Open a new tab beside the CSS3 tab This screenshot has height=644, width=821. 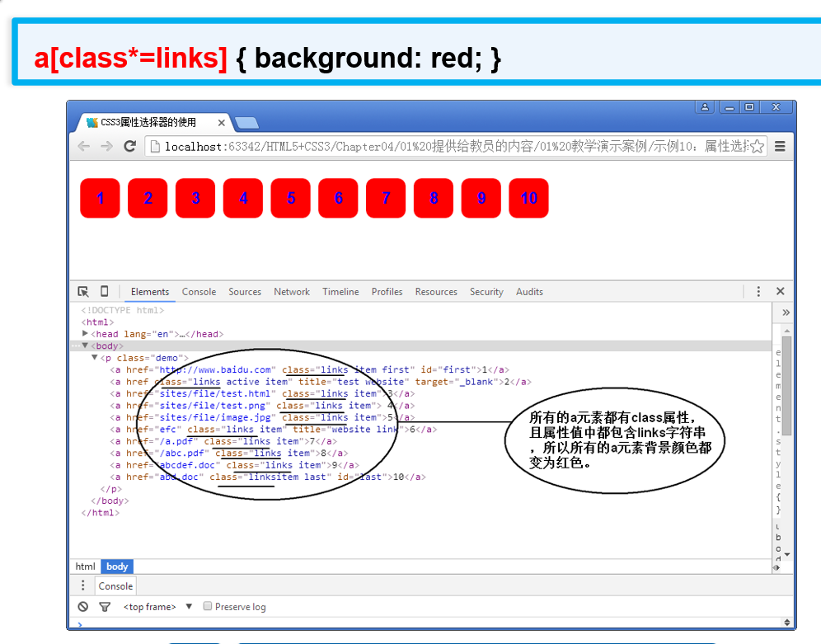pyautogui.click(x=246, y=123)
